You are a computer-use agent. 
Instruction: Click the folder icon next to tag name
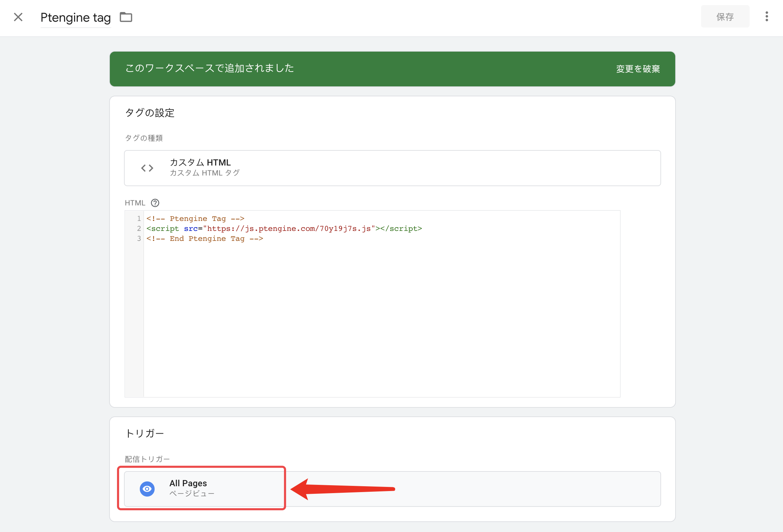126,17
